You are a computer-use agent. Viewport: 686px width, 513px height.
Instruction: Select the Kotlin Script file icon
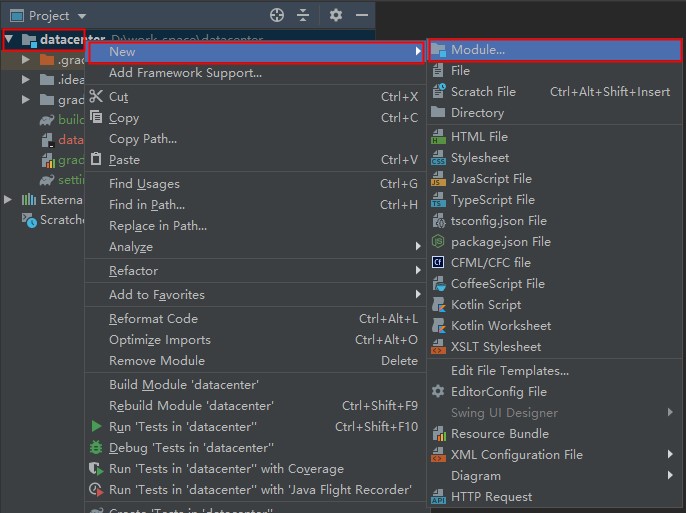point(438,305)
